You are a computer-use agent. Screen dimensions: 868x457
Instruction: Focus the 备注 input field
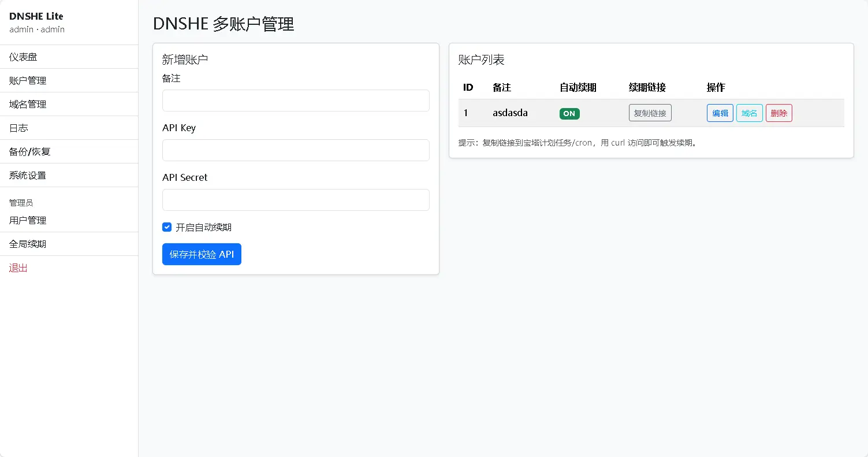point(296,101)
